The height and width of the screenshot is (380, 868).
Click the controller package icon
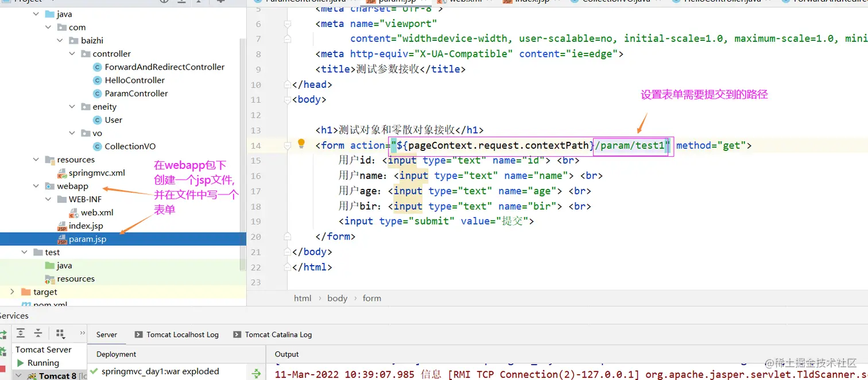pos(86,54)
